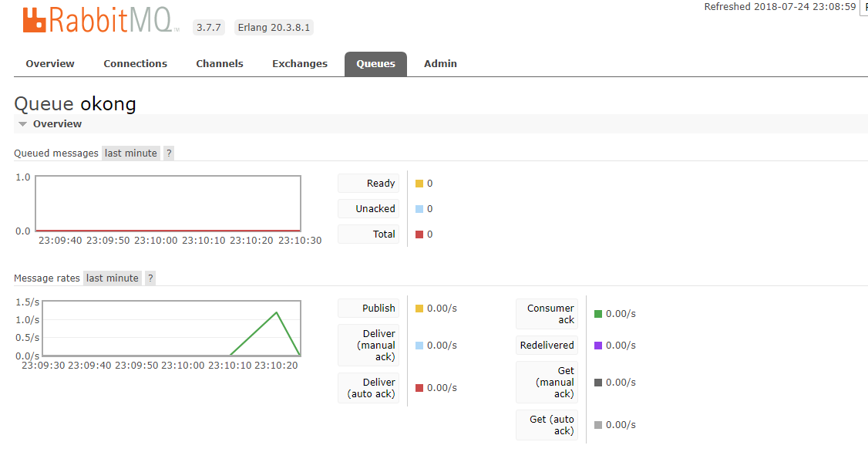Viewport: 868px width, 452px height.
Task: Click the purple Redelivered swatch
Action: (598, 346)
